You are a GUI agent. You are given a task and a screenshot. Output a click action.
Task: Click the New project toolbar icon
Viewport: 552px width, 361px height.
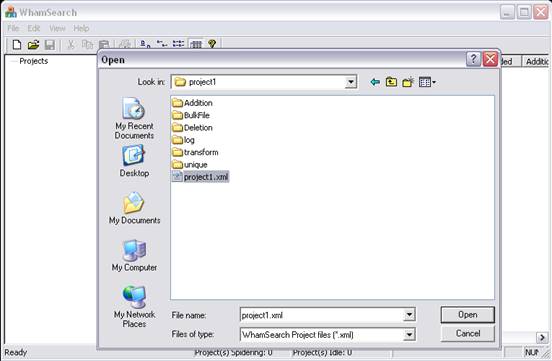click(x=17, y=45)
